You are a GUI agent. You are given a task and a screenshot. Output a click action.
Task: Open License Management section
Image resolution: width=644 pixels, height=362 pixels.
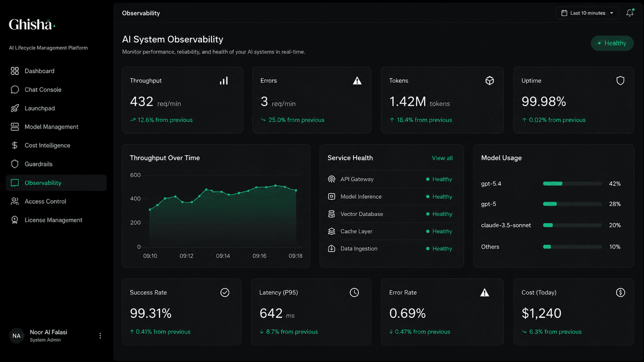click(56, 220)
